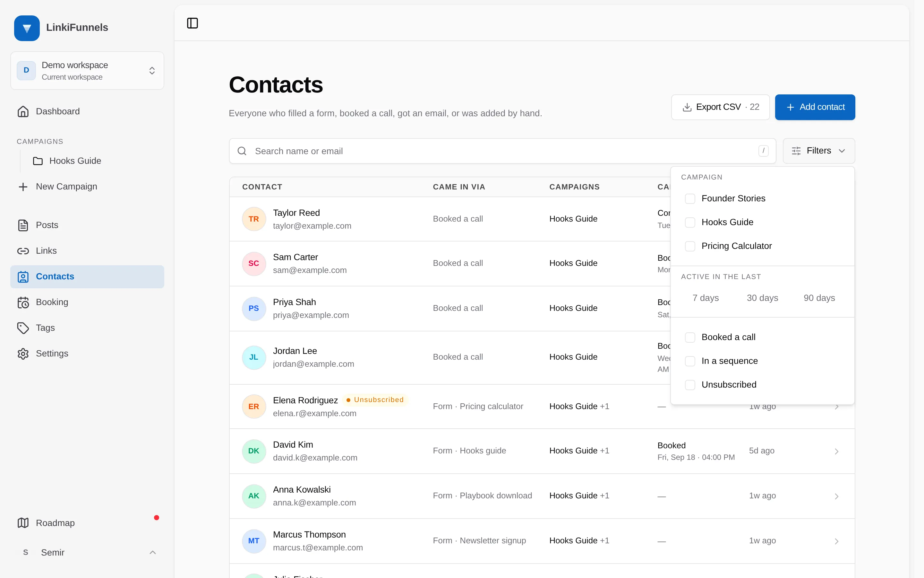Click Taylor Reed's TR avatar

tap(254, 219)
